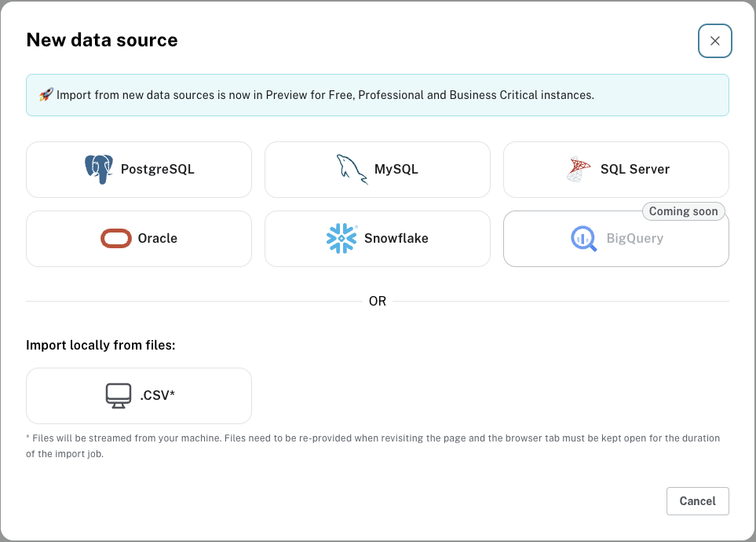Image resolution: width=756 pixels, height=542 pixels.
Task: Click the 'New data source' title
Action: tap(102, 40)
